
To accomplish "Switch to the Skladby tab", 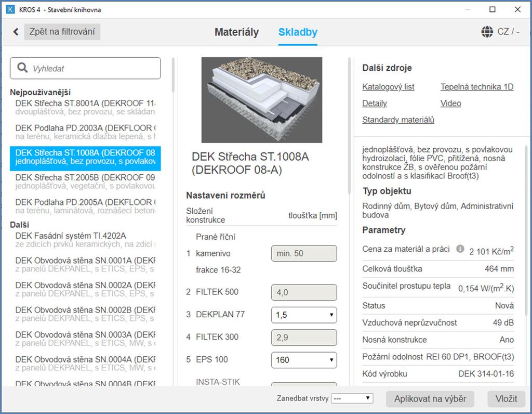I will (298, 32).
